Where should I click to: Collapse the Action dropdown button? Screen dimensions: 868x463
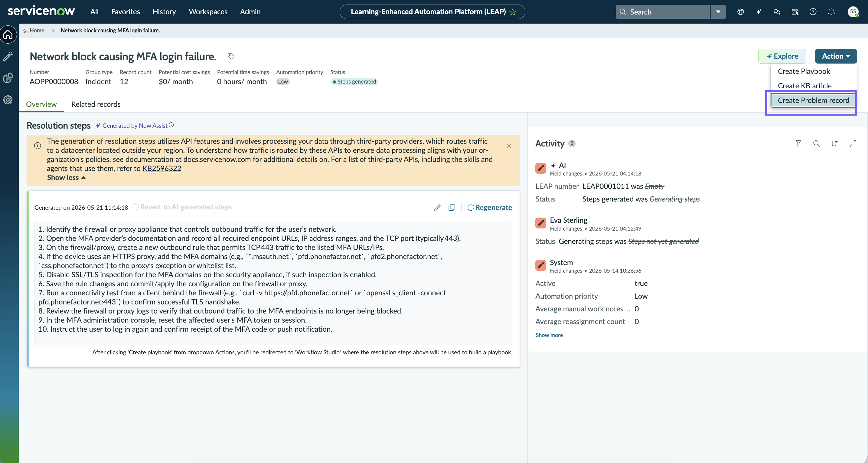click(836, 56)
